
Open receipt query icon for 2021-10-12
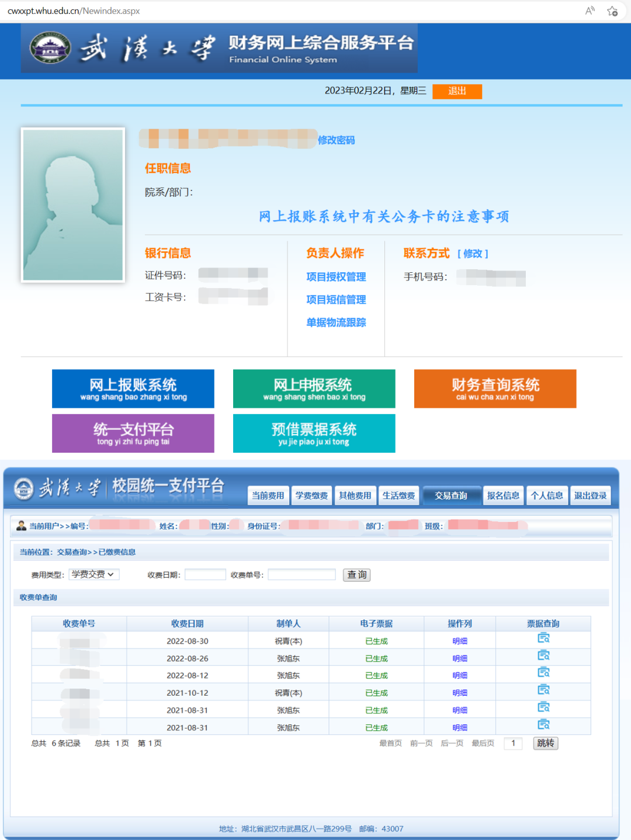coord(543,690)
